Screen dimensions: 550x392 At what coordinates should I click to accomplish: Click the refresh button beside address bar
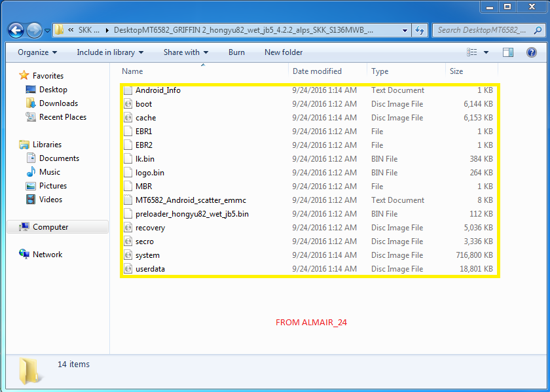[x=420, y=30]
